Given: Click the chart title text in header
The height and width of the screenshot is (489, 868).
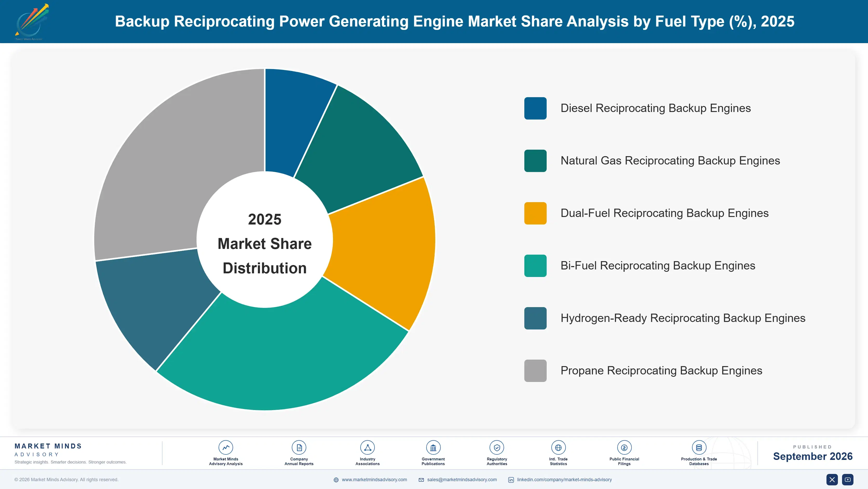Looking at the screenshot, I should point(455,21).
